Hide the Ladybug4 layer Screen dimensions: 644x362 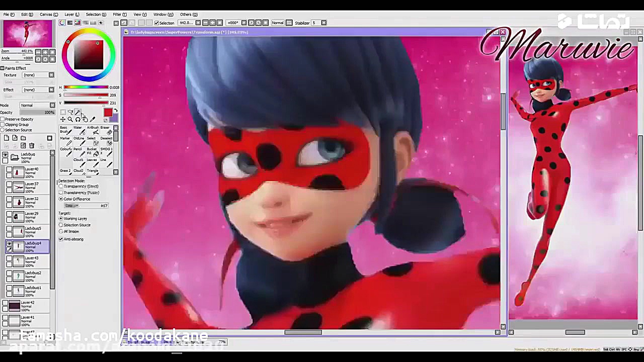click(x=9, y=244)
